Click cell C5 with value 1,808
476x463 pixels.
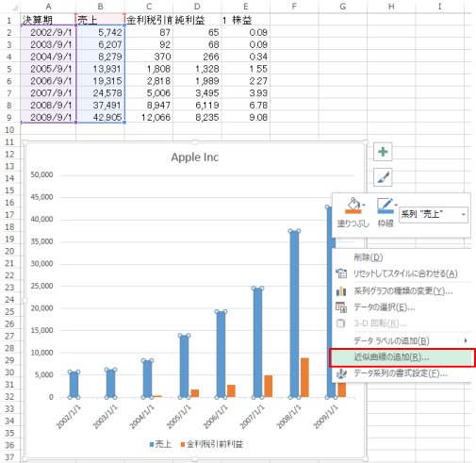point(149,69)
